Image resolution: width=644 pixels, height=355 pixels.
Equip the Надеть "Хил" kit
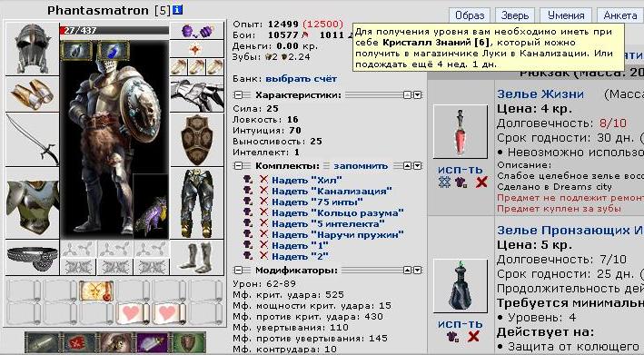[x=307, y=180]
